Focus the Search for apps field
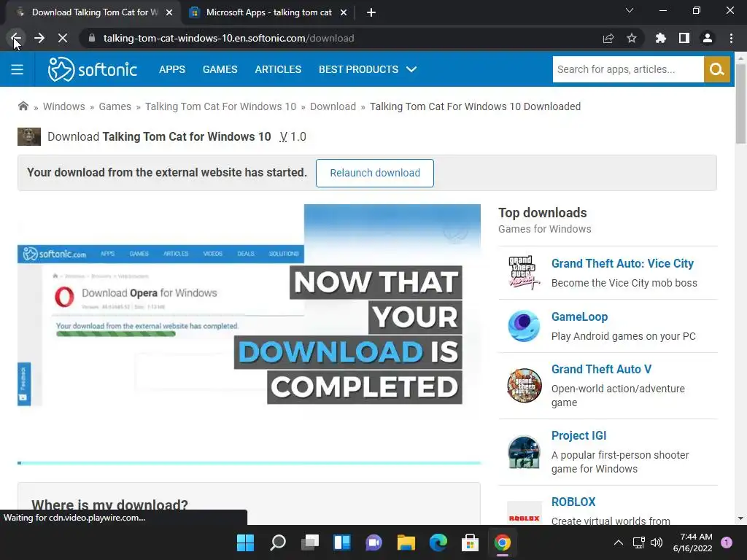 coord(628,69)
